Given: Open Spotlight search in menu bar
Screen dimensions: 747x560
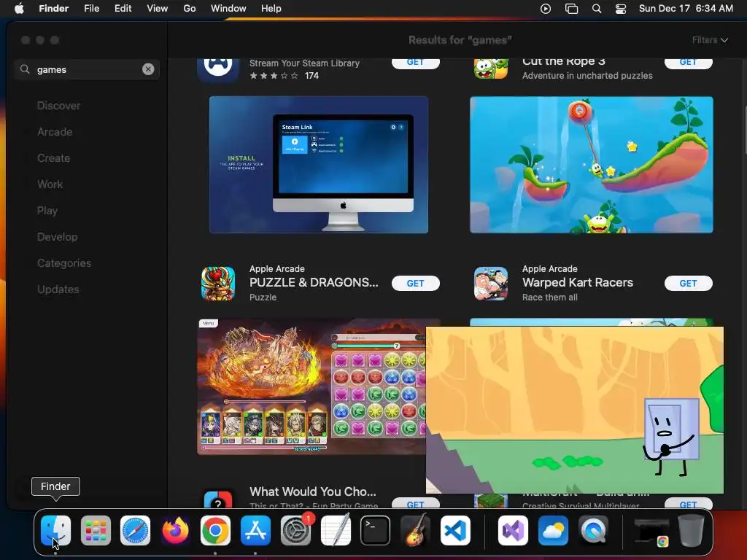Looking at the screenshot, I should 597,9.
